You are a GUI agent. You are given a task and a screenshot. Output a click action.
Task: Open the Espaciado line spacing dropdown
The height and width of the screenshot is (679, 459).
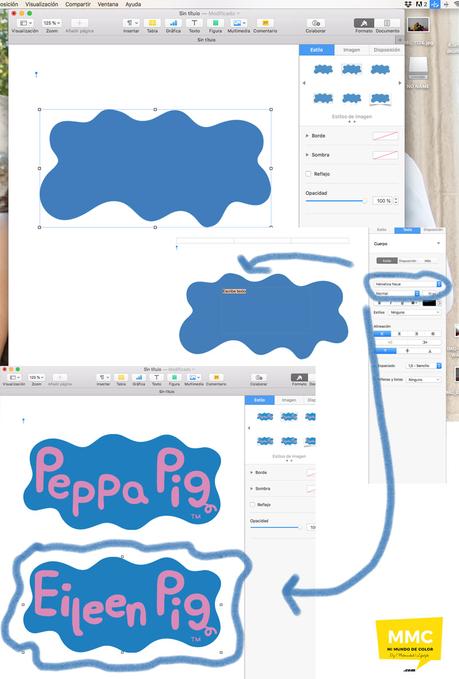423,366
